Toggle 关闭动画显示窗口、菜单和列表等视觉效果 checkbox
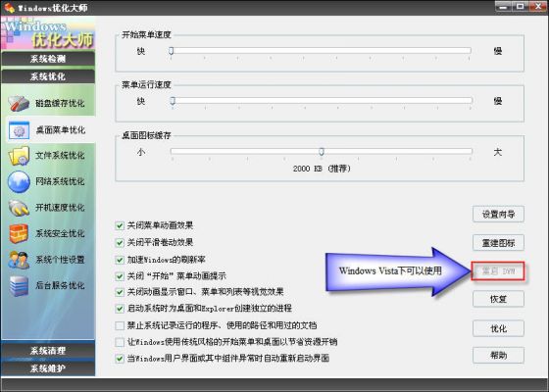This screenshot has height=392, width=549. (120, 292)
